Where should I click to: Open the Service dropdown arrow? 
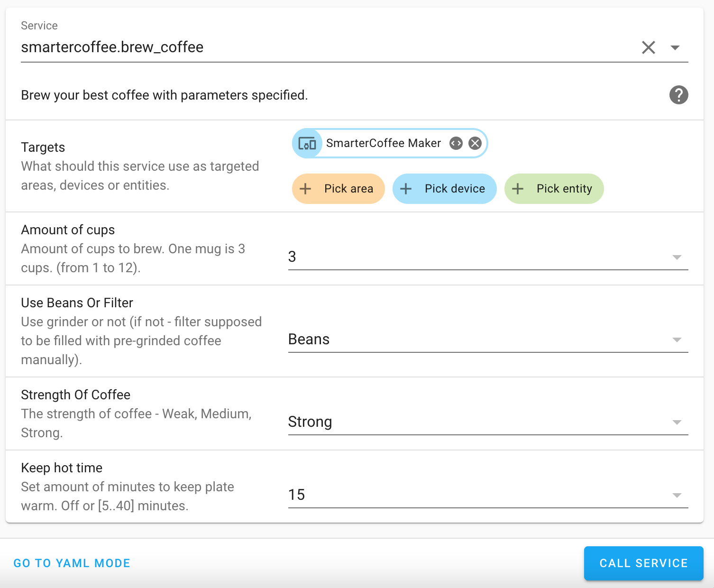coord(675,47)
